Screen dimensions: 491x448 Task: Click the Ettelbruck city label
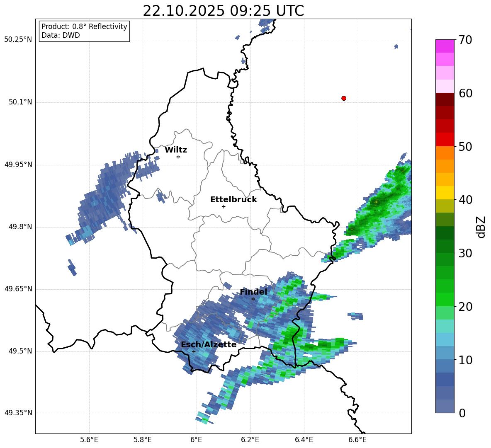tap(233, 200)
